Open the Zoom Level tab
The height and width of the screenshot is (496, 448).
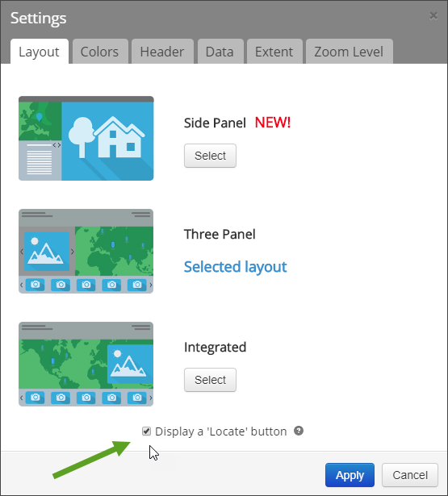click(350, 52)
